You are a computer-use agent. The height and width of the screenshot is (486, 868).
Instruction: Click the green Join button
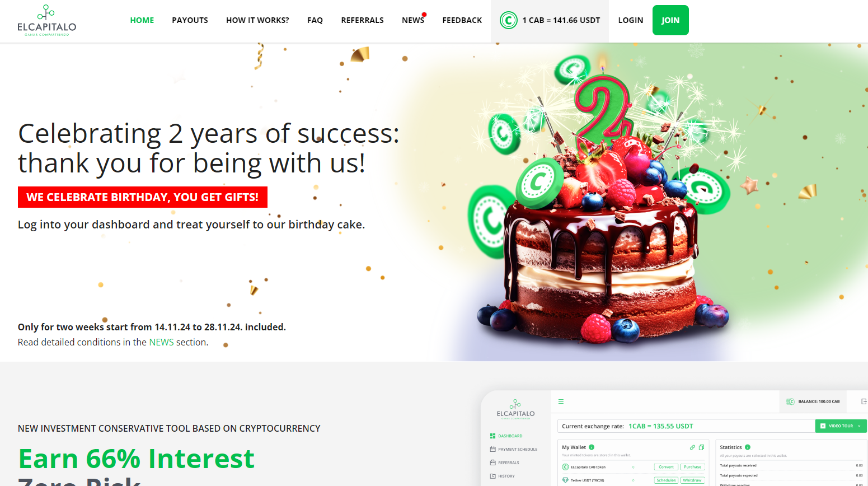pyautogui.click(x=670, y=20)
